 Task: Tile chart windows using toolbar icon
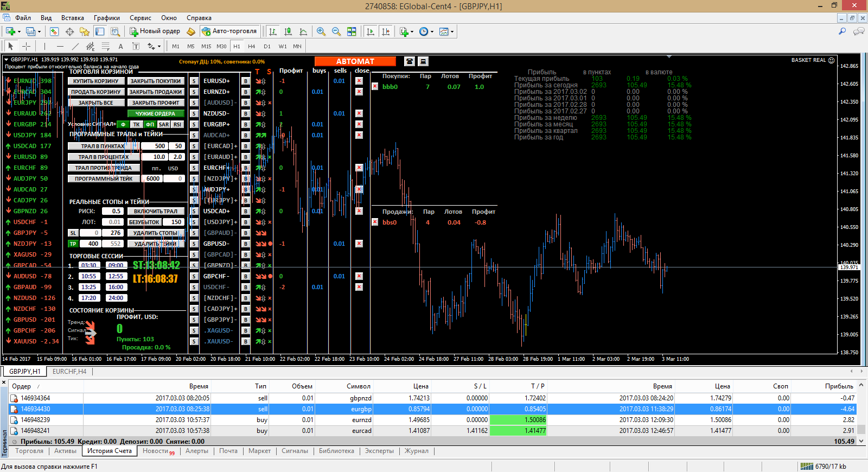(352, 31)
